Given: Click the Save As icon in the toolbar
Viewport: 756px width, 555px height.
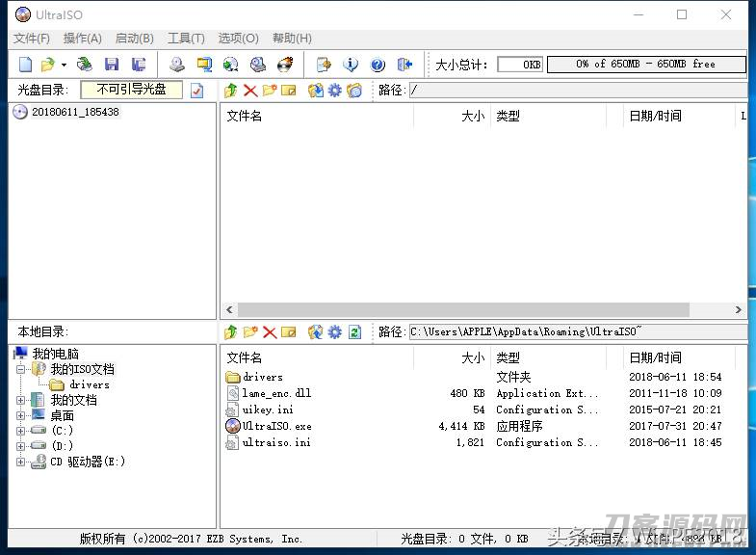Looking at the screenshot, I should (139, 65).
